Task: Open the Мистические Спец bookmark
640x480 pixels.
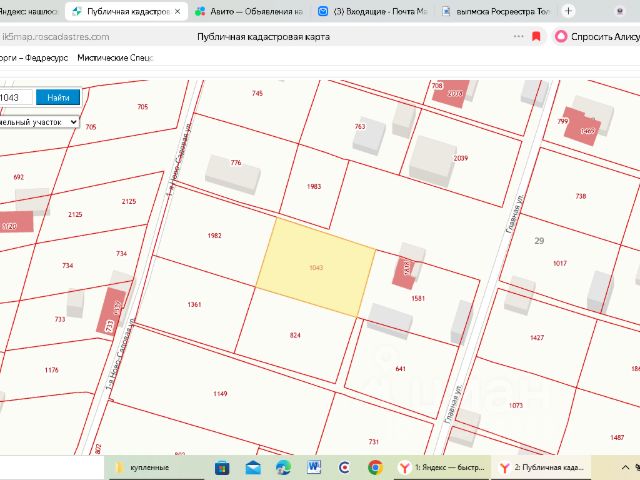Action: pyautogui.click(x=115, y=58)
